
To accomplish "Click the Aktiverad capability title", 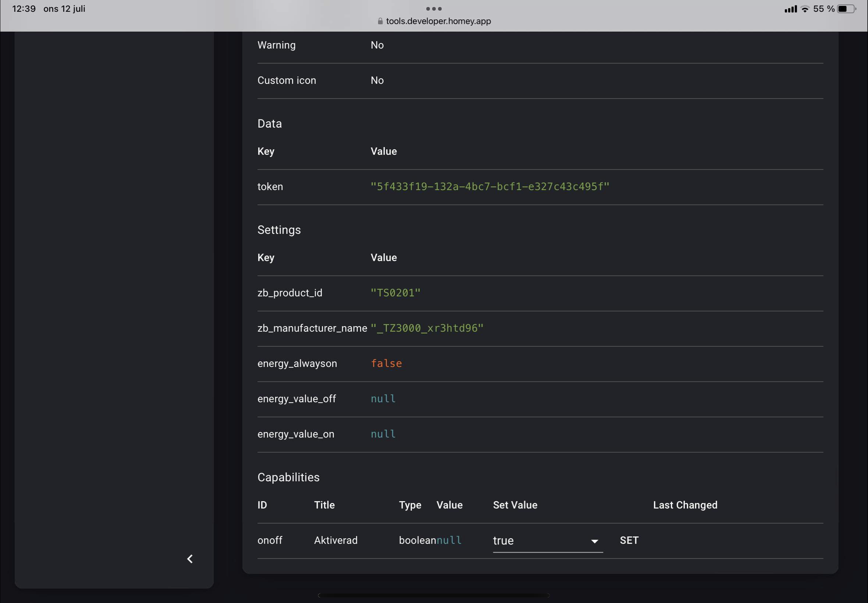I will (x=335, y=540).
